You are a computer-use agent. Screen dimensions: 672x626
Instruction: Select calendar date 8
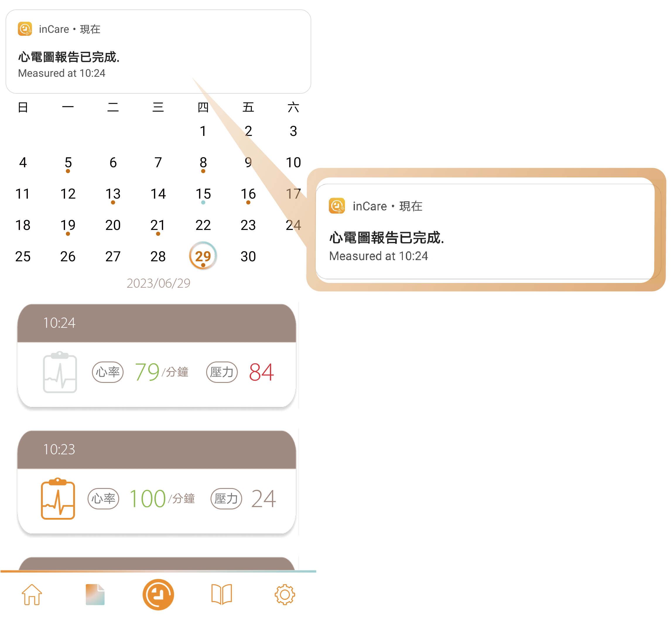203,163
